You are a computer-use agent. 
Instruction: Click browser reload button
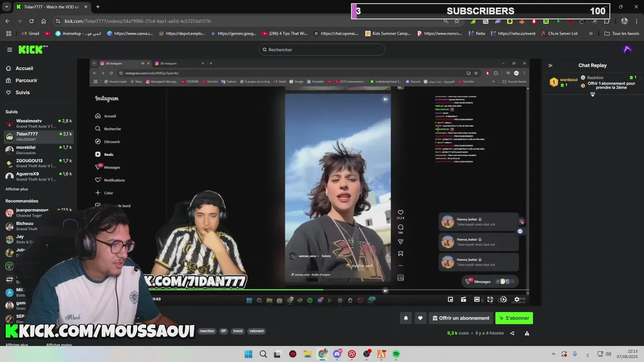click(x=31, y=21)
